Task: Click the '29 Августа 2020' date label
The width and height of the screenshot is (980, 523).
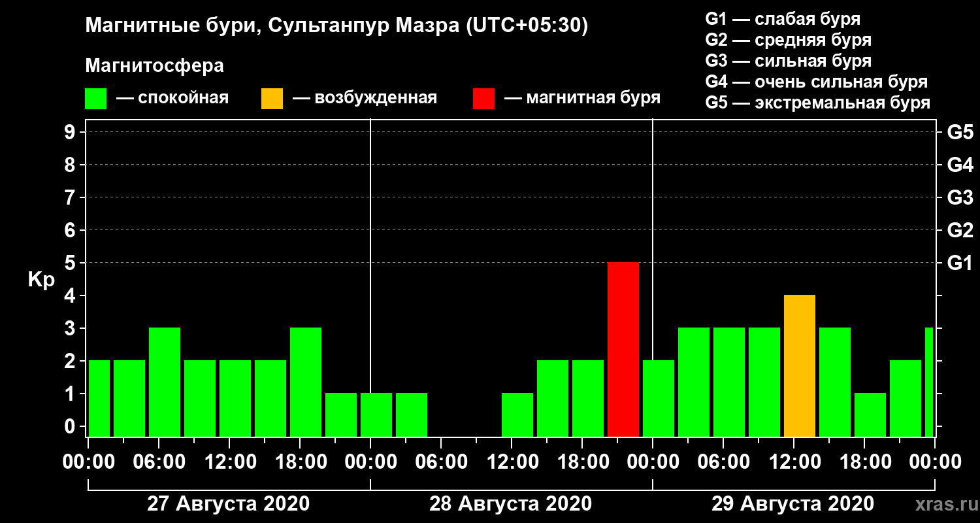Action: (792, 503)
